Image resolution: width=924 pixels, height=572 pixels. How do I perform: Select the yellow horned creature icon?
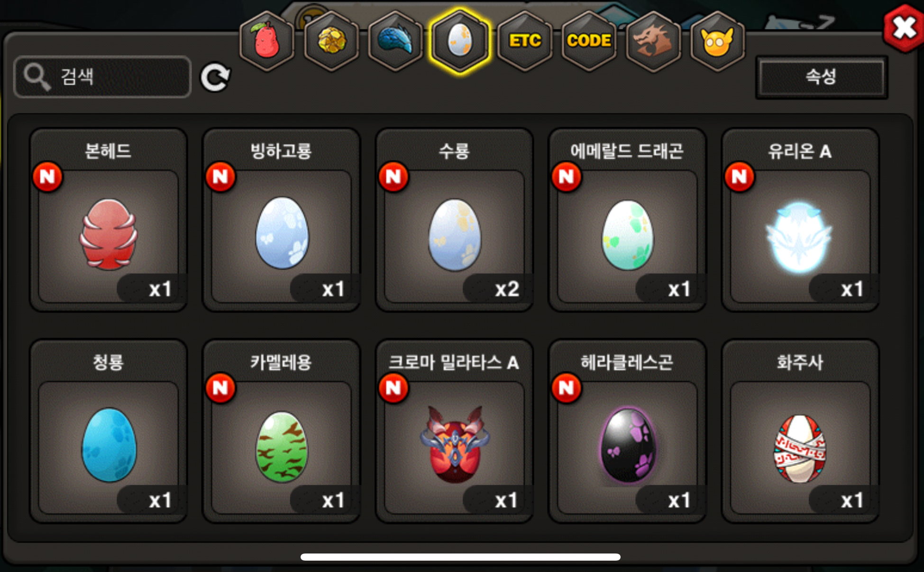click(x=717, y=41)
